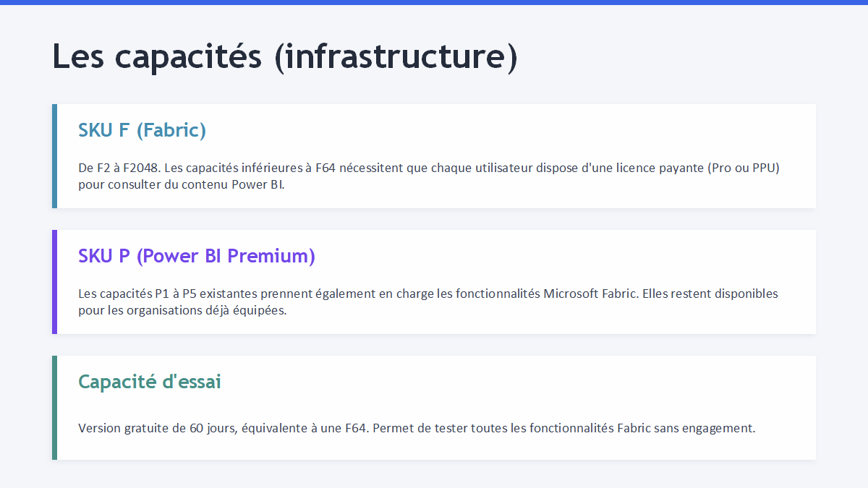Click the paragraph starting "De F2 à F2048"
868x488 pixels.
(428, 176)
